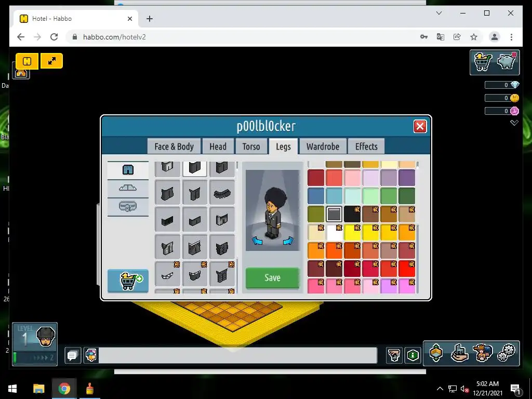Click the level 1 avatar head

click(46, 337)
